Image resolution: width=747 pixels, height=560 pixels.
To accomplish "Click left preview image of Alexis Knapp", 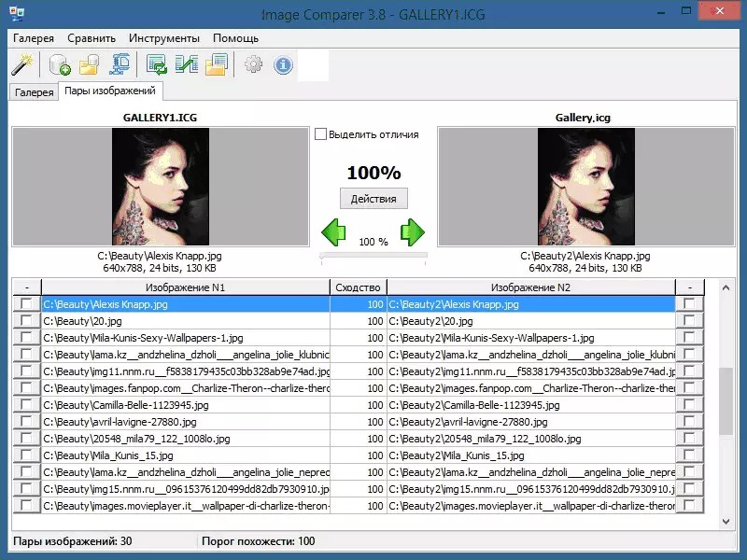I will tap(161, 186).
